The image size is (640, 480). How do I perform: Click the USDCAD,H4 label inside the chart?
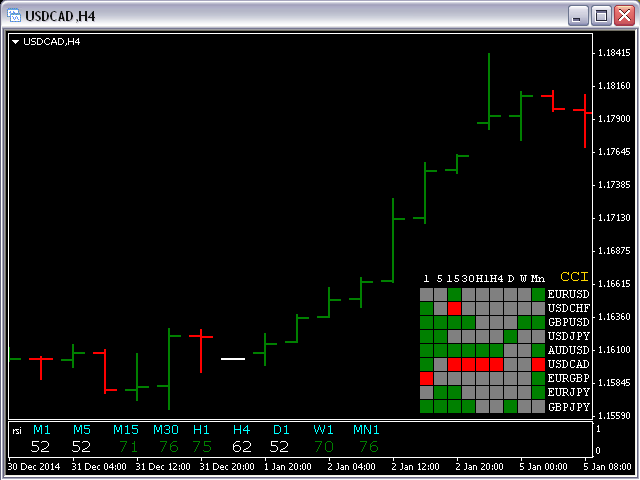(51, 42)
